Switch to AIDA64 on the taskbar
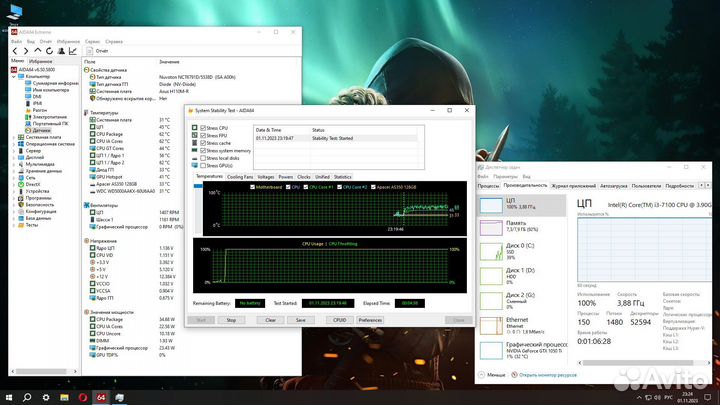This screenshot has width=720, height=405. pyautogui.click(x=101, y=397)
